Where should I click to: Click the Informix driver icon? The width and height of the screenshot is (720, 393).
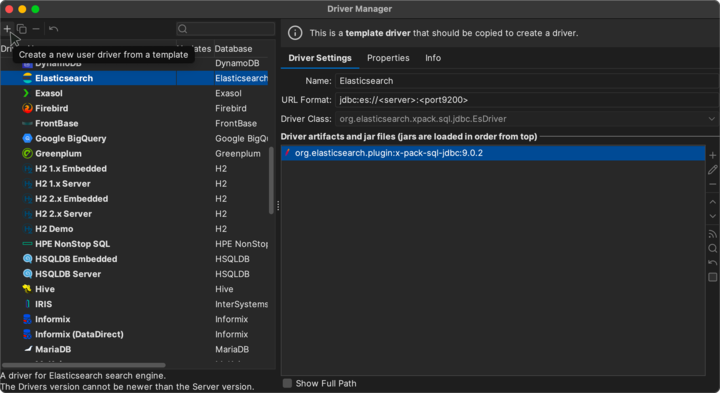coord(27,319)
